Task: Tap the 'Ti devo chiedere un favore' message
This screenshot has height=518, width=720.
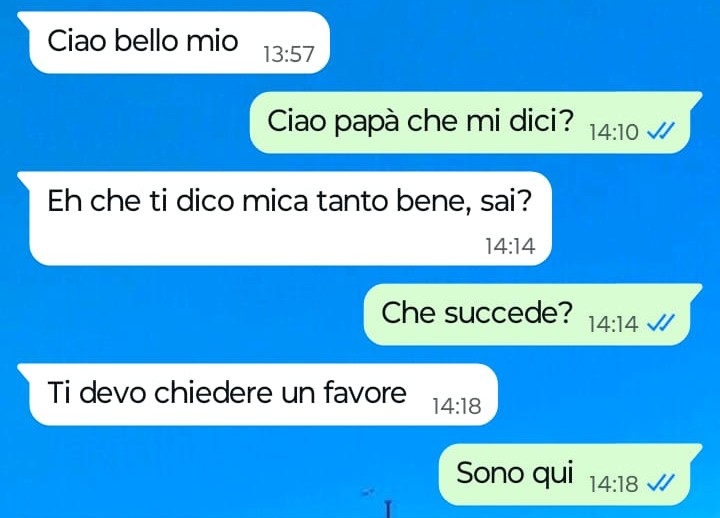Action: click(x=258, y=394)
